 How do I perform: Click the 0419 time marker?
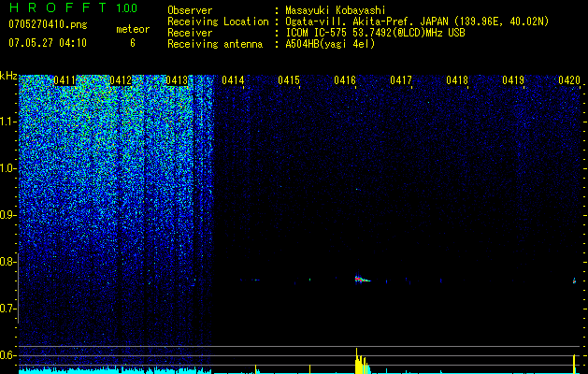coord(513,80)
